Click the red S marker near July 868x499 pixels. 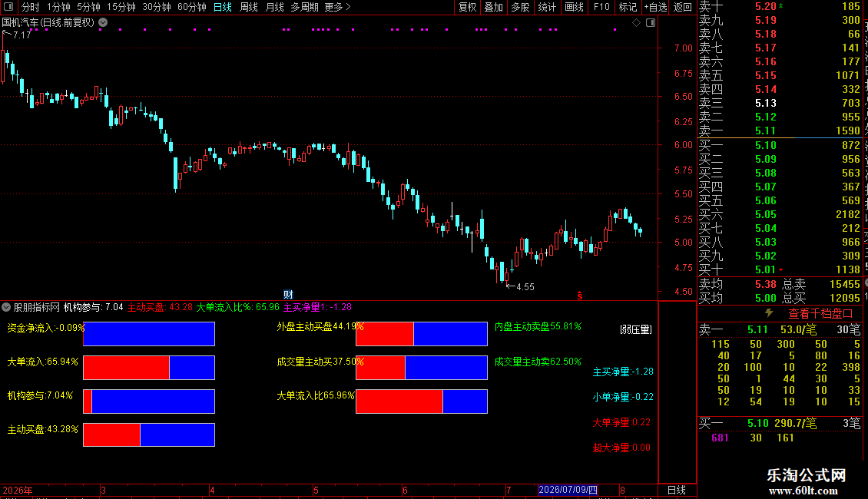pyautogui.click(x=580, y=296)
